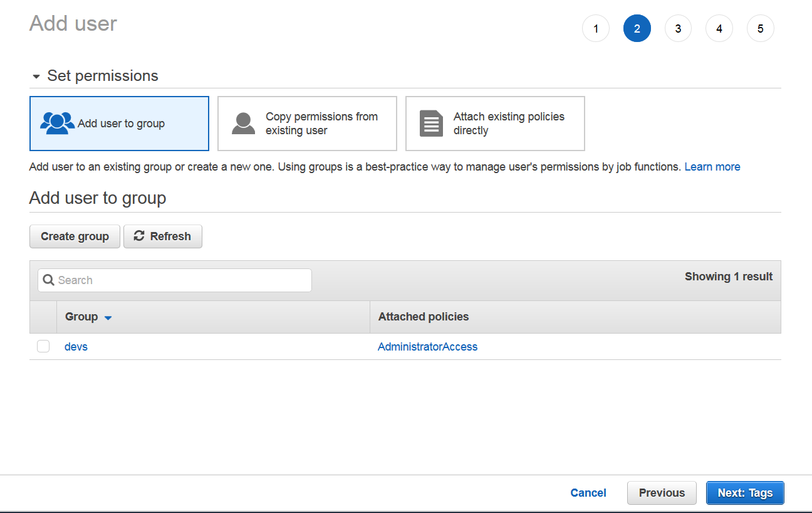The image size is (812, 513).
Task: Go back with Previous button
Action: (662, 493)
